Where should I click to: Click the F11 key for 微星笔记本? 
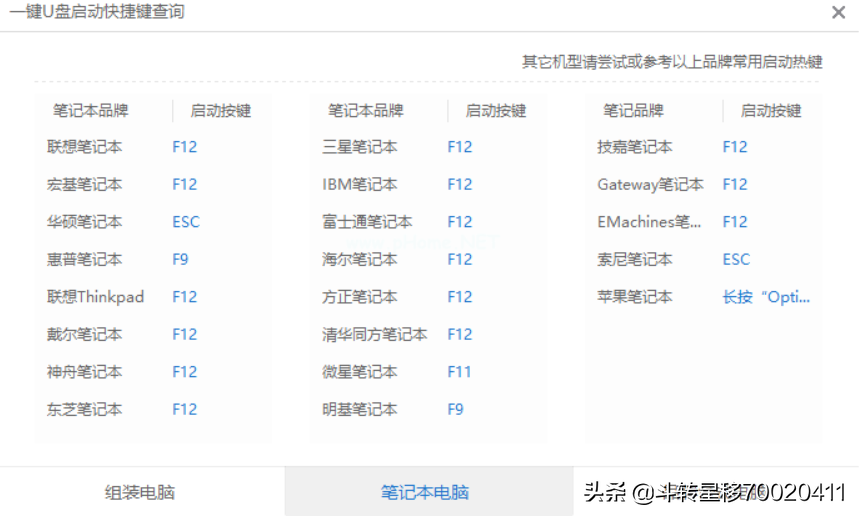pos(460,372)
